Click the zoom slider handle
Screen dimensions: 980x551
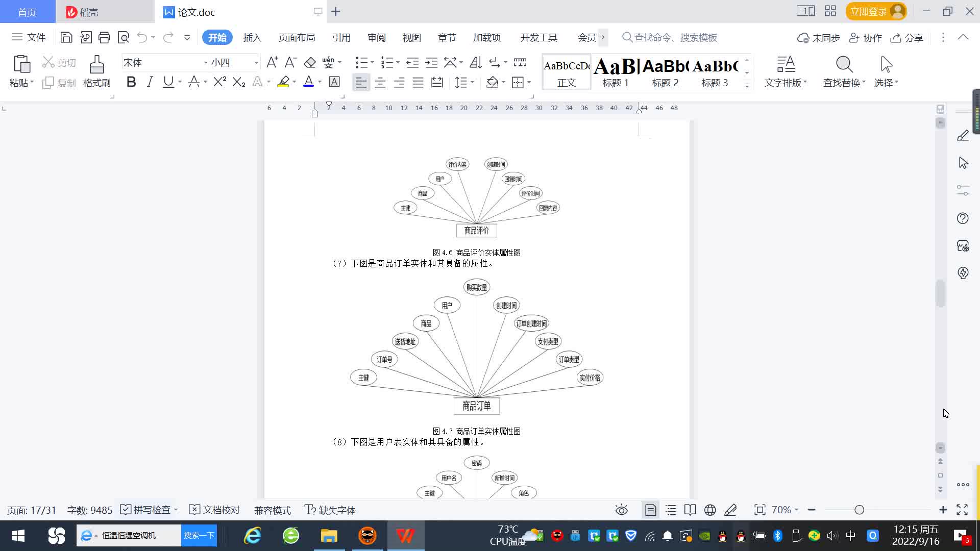pos(859,510)
